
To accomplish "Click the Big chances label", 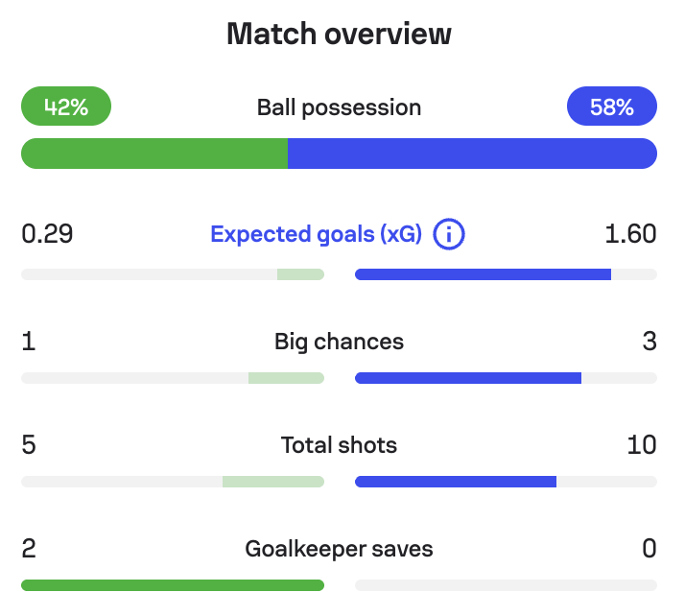I will [339, 342].
